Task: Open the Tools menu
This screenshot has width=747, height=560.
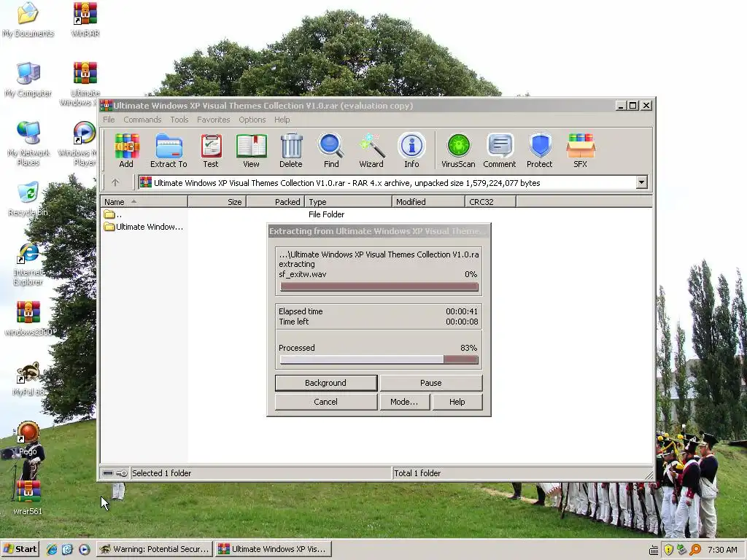Action: [179, 120]
